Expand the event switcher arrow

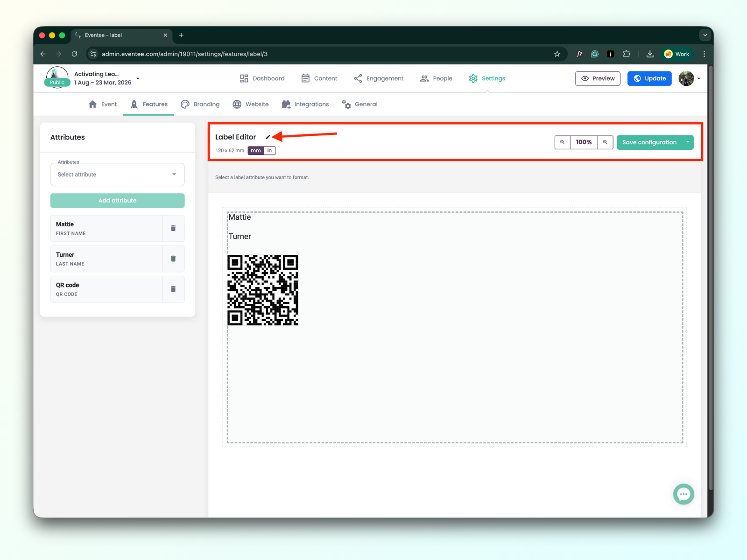coord(138,78)
